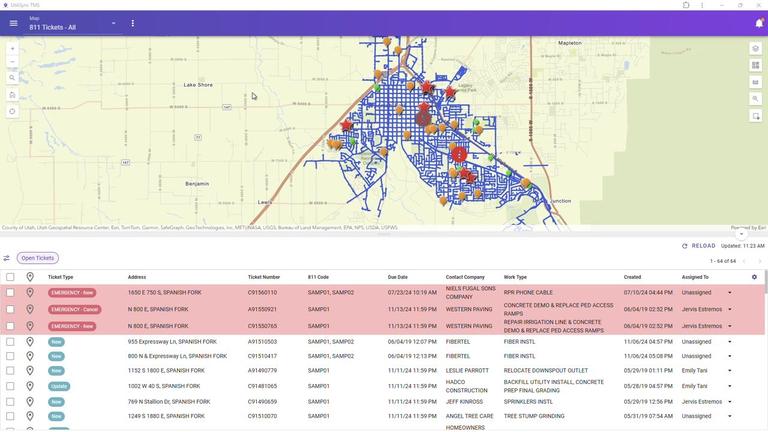Zoom out of the map
Viewport: 768px width, 432px height.
pos(12,62)
